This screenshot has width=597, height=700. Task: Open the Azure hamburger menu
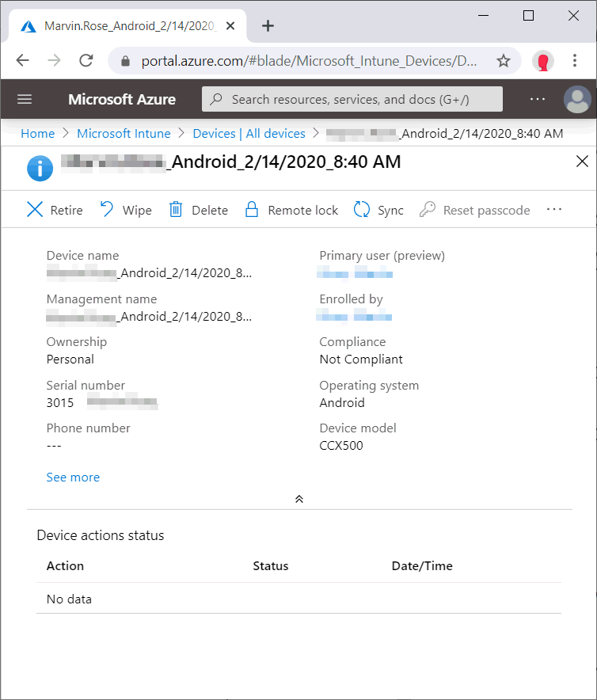pos(25,99)
